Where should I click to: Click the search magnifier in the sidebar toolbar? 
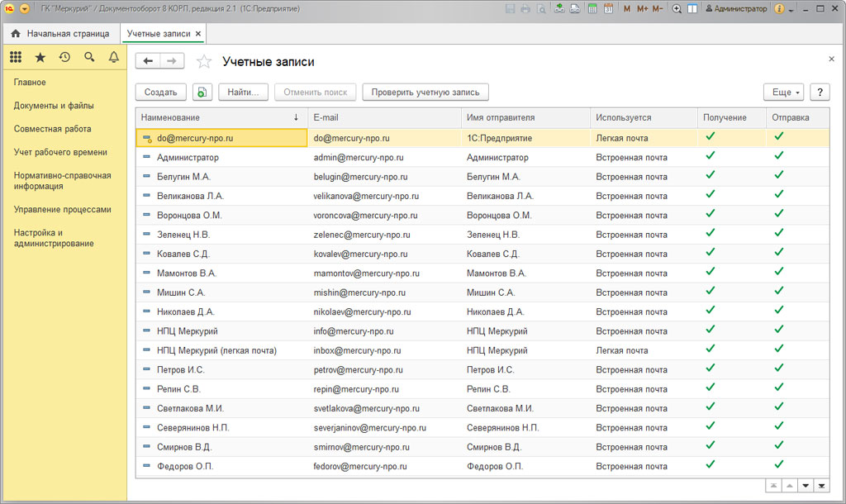pyautogui.click(x=89, y=57)
